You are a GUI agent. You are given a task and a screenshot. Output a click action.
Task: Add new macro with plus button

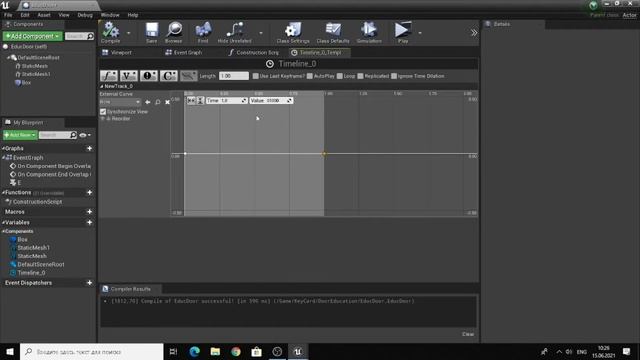(89, 212)
